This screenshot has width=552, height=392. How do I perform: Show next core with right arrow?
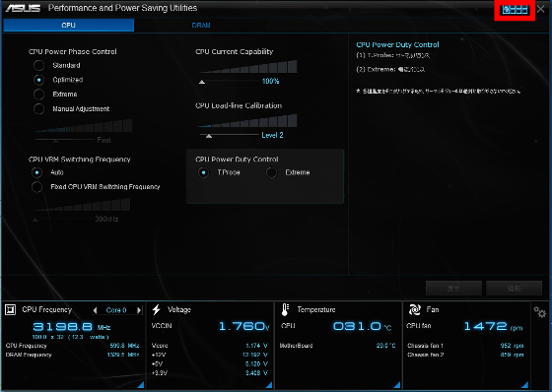(x=139, y=310)
